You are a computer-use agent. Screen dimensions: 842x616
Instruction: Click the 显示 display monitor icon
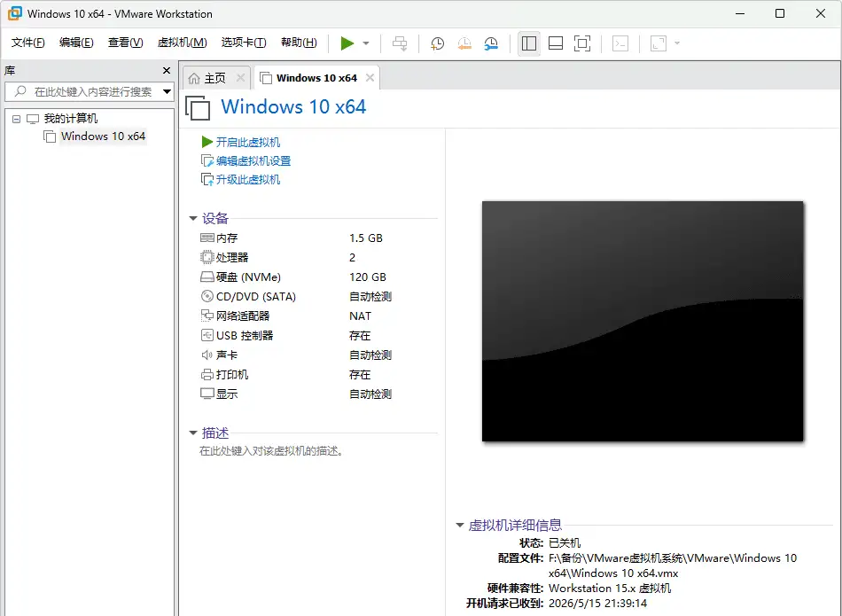(x=207, y=394)
